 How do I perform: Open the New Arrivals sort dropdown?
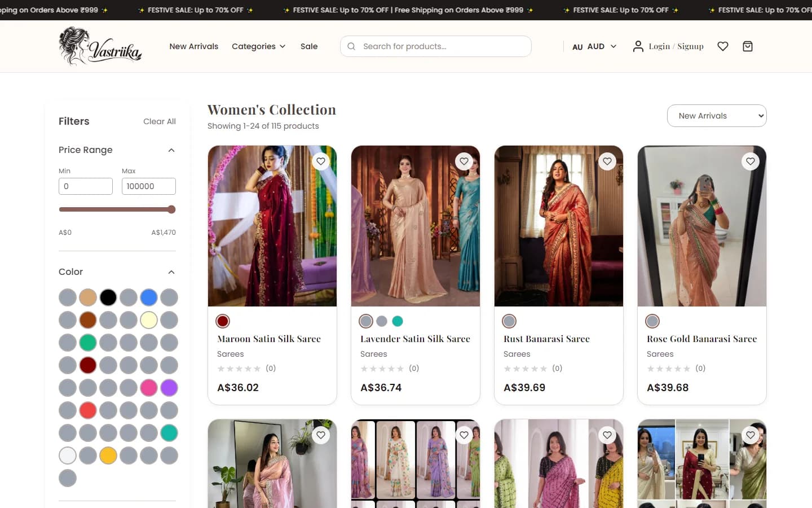(x=717, y=116)
